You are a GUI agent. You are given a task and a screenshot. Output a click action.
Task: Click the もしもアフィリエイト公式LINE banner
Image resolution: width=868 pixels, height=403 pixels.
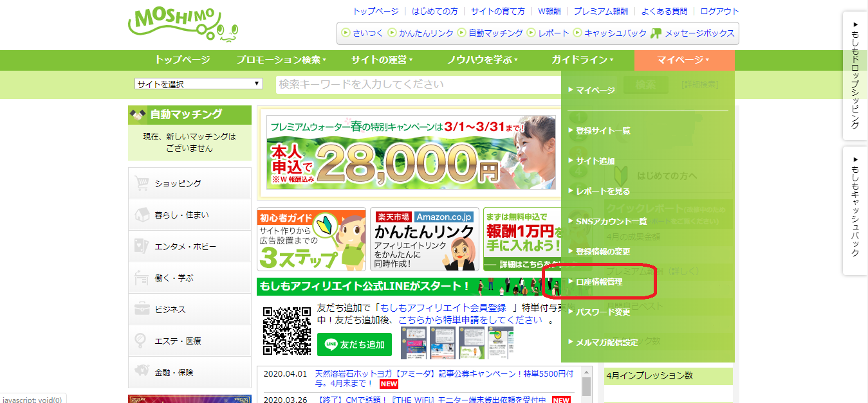[x=409, y=287]
